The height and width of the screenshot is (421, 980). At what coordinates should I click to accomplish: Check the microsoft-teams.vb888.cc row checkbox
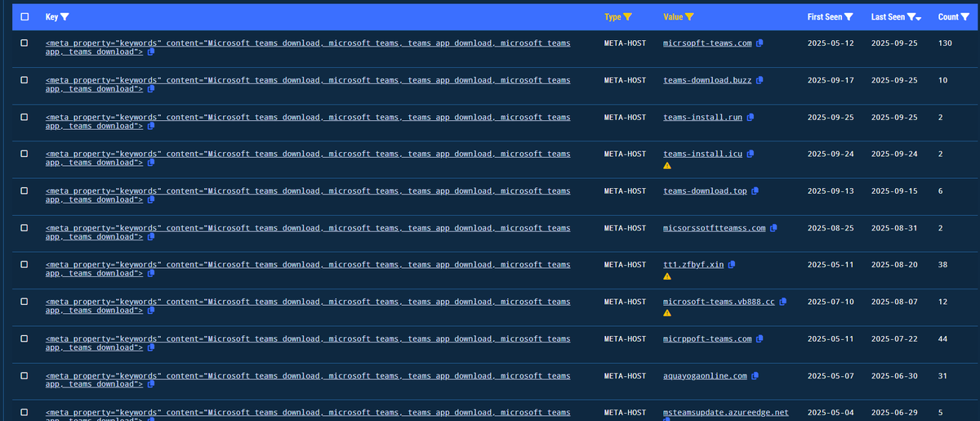[24, 302]
